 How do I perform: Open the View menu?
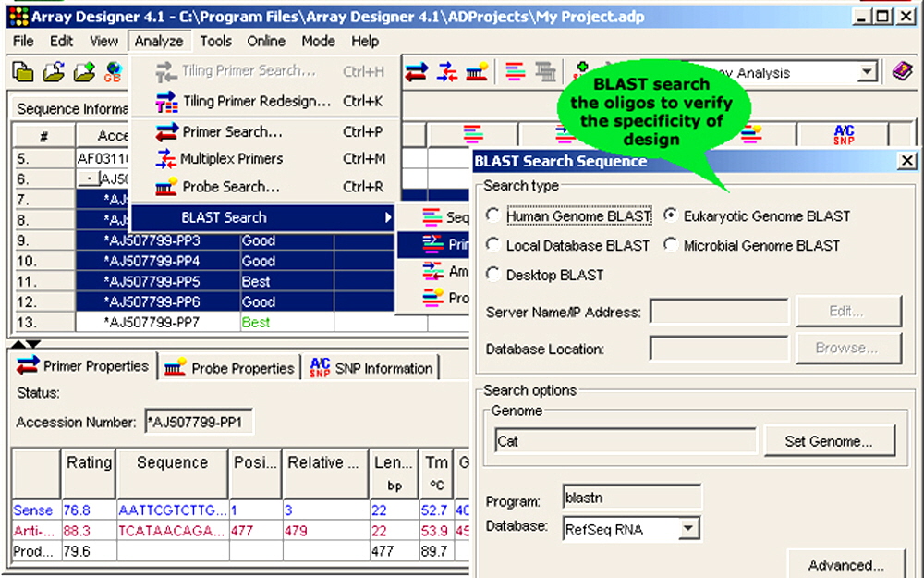click(103, 42)
